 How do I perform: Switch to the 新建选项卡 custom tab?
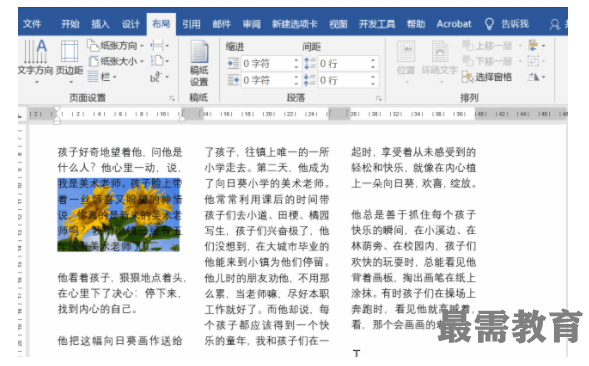click(295, 24)
